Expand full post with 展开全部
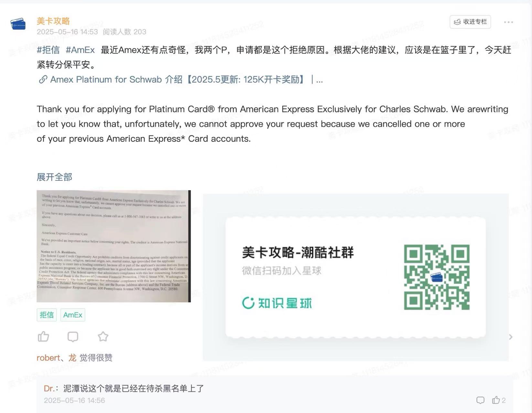This screenshot has height=413, width=532. click(54, 177)
